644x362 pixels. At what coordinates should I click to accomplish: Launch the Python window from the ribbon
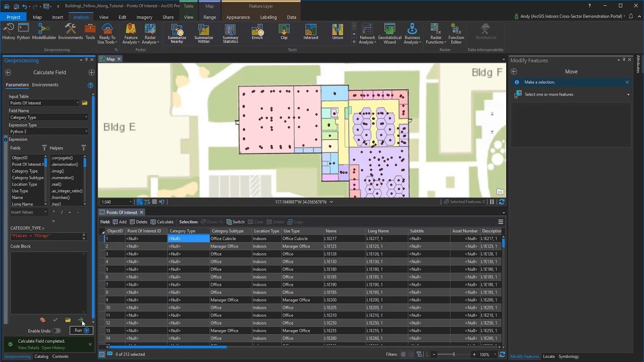click(23, 32)
